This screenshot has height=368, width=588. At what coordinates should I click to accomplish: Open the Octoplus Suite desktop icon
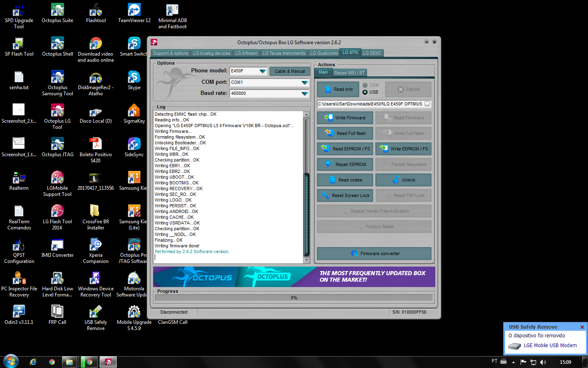(x=58, y=13)
